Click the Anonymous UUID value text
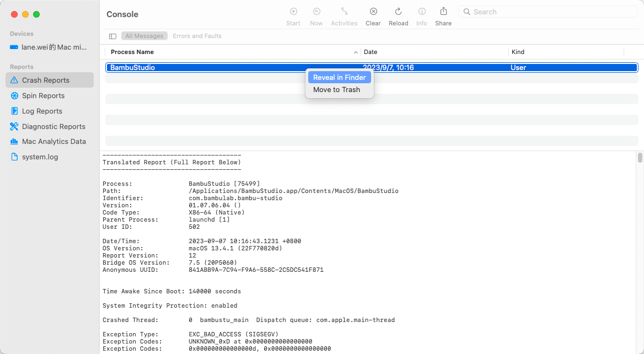644x354 pixels. click(256, 270)
